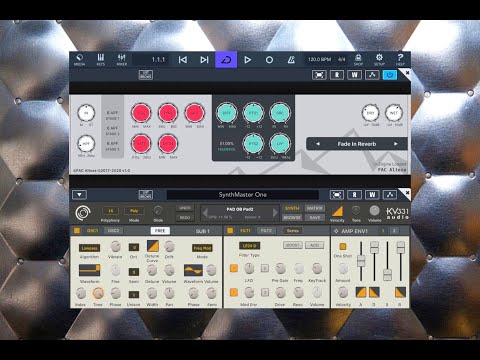Maximize the SynthMaster One plugin window
The width and height of the screenshot is (480, 360).
pyautogui.click(x=337, y=194)
